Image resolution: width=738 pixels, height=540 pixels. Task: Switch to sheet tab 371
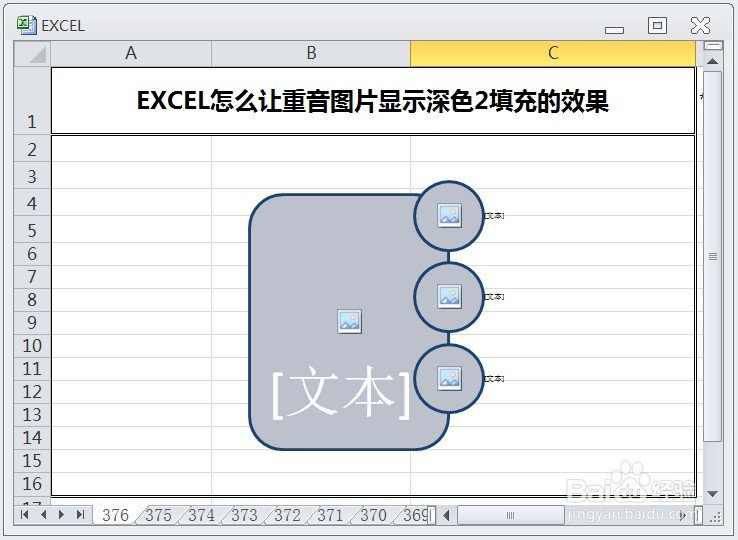click(330, 515)
